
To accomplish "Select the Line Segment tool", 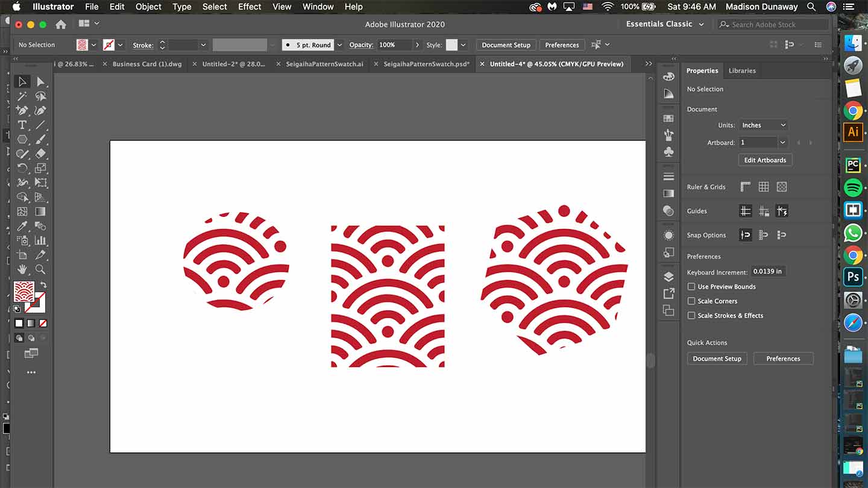I will coord(40,125).
